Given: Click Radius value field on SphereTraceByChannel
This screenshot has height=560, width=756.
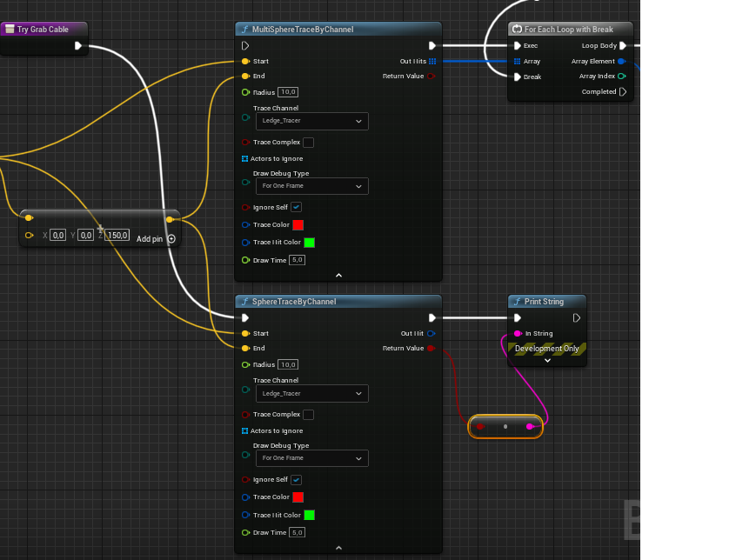Looking at the screenshot, I should [x=288, y=365].
